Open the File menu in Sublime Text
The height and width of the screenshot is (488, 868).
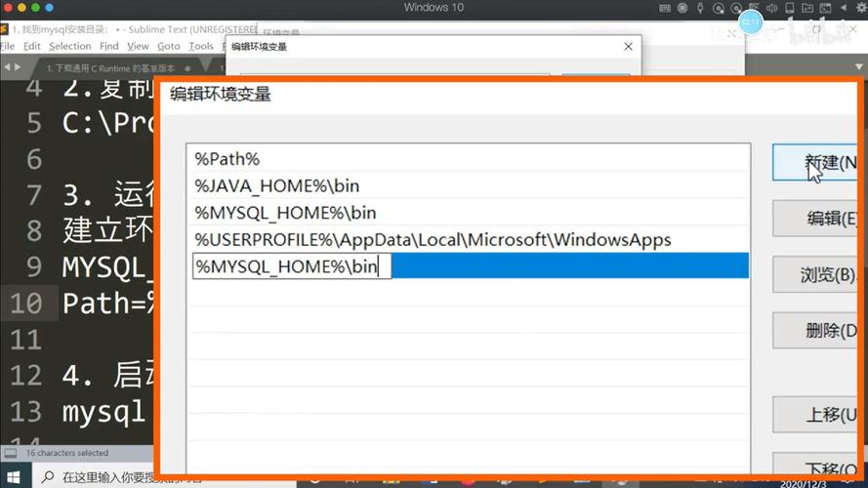click(7, 46)
